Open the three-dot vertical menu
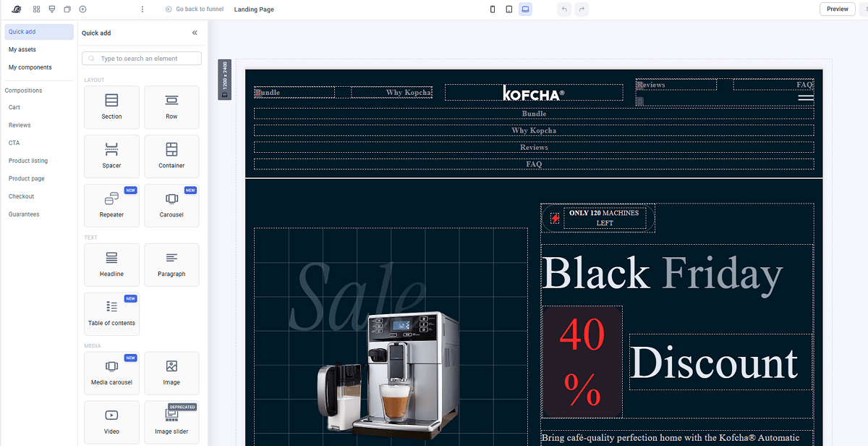This screenshot has height=446, width=868. (x=142, y=9)
